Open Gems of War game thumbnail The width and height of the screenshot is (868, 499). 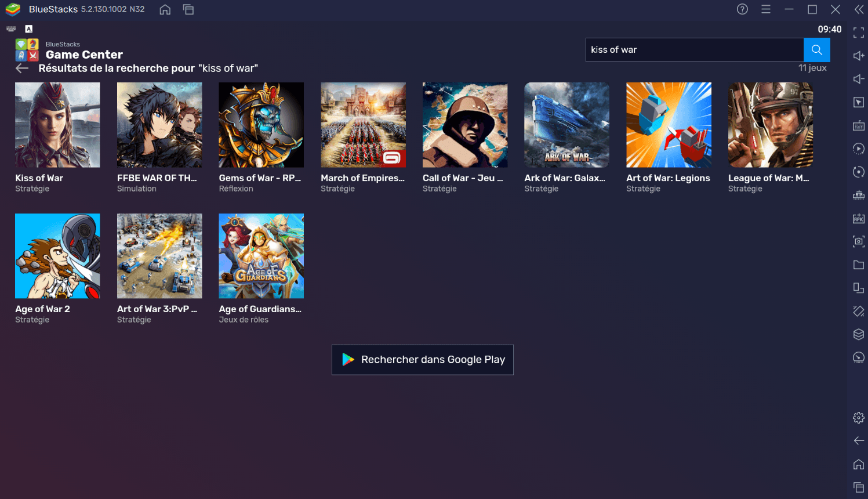click(x=262, y=125)
